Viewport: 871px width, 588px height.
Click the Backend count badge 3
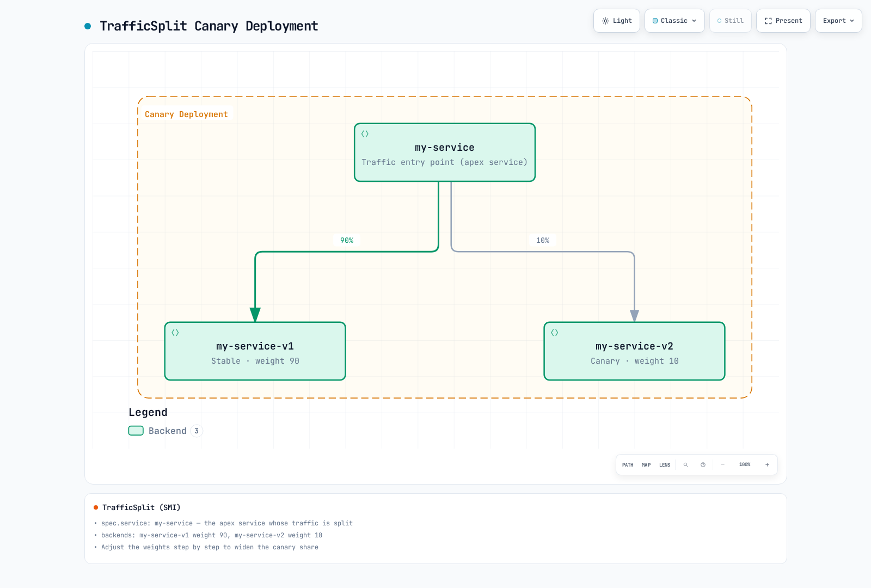click(x=197, y=431)
